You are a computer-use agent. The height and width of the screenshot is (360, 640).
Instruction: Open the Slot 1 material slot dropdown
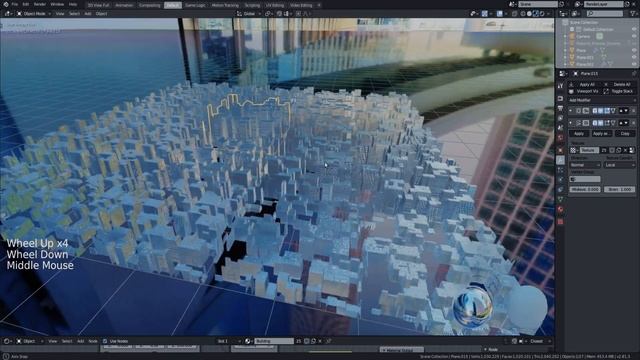pos(228,341)
